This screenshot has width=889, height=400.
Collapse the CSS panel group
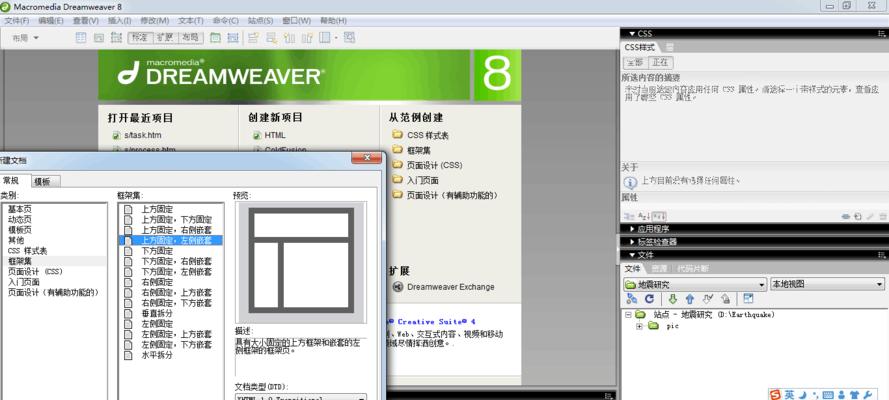[x=632, y=34]
